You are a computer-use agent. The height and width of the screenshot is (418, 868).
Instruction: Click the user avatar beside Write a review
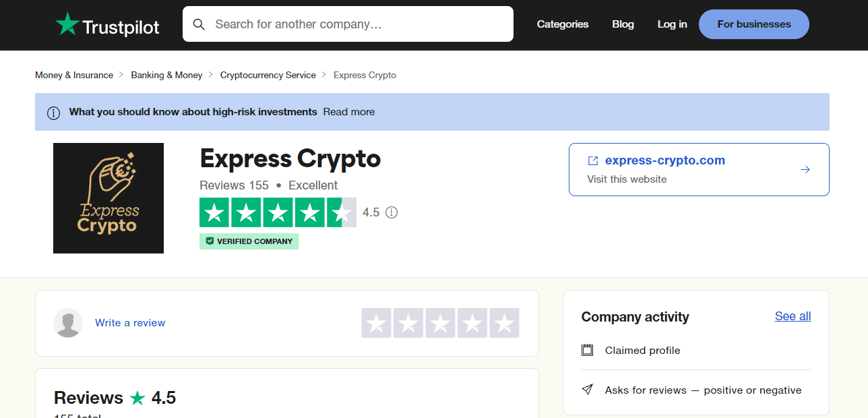(68, 323)
